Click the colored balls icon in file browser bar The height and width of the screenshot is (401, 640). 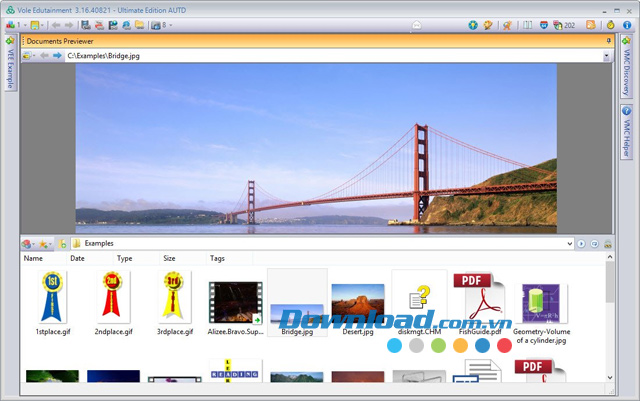(x=27, y=244)
